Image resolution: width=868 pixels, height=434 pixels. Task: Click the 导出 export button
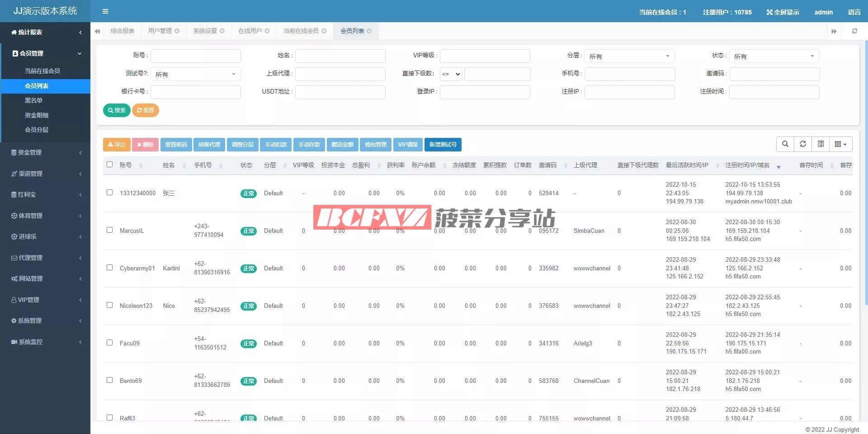(117, 145)
